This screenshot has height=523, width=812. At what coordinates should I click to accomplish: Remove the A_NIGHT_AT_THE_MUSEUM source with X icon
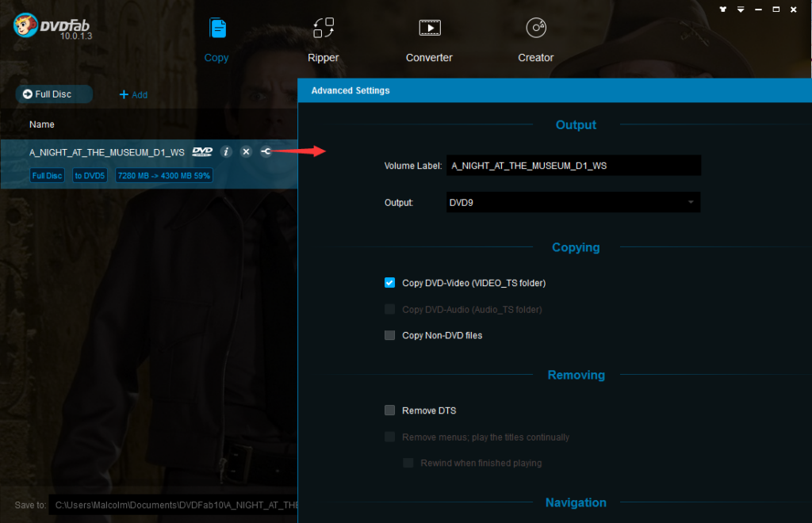pos(246,151)
